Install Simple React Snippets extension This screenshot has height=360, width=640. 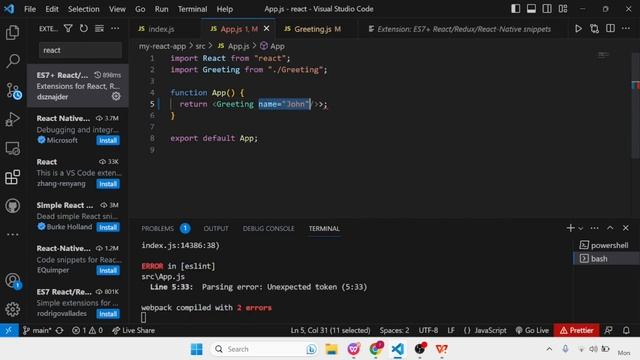point(108,227)
